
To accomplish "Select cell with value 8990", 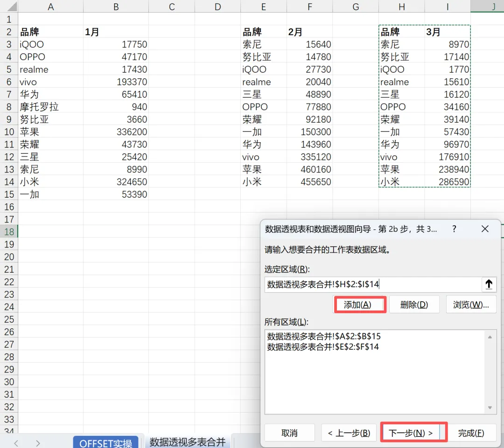I will (x=116, y=169).
